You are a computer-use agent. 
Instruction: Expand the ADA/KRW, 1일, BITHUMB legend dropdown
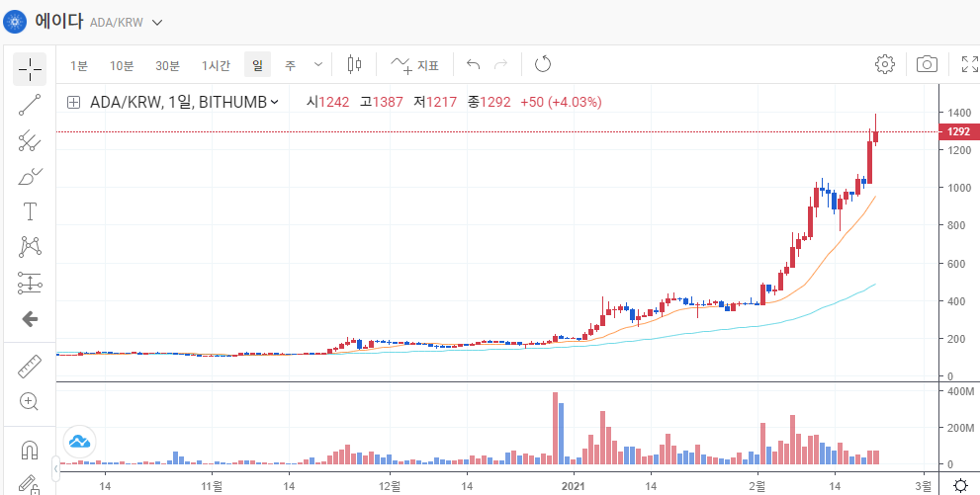274,103
